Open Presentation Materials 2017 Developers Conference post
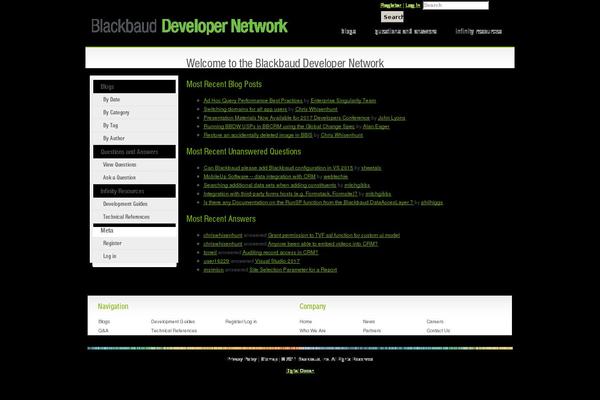The height and width of the screenshot is (400, 600). click(x=287, y=118)
